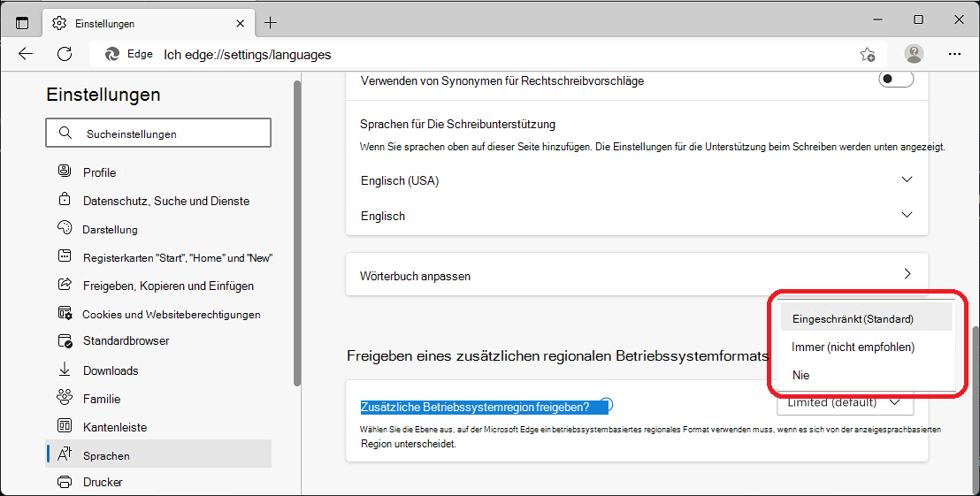Click the Sucheinstellungen search field
980x496 pixels.
(x=158, y=133)
